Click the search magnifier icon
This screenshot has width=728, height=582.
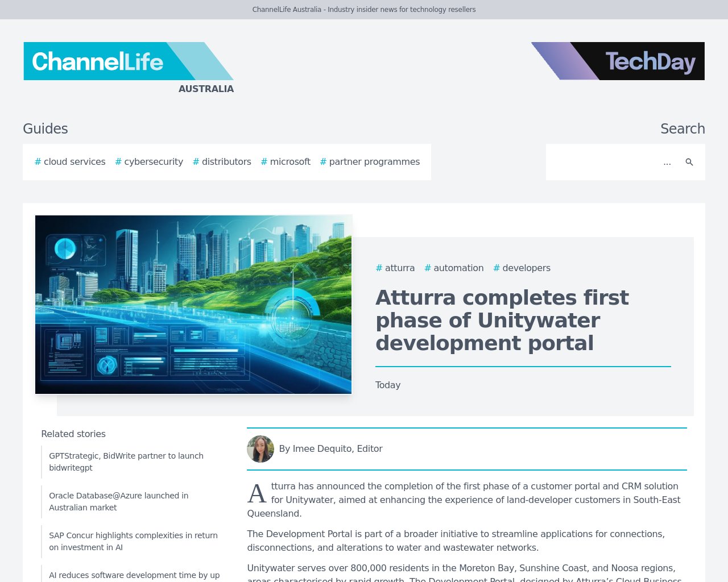point(689,162)
